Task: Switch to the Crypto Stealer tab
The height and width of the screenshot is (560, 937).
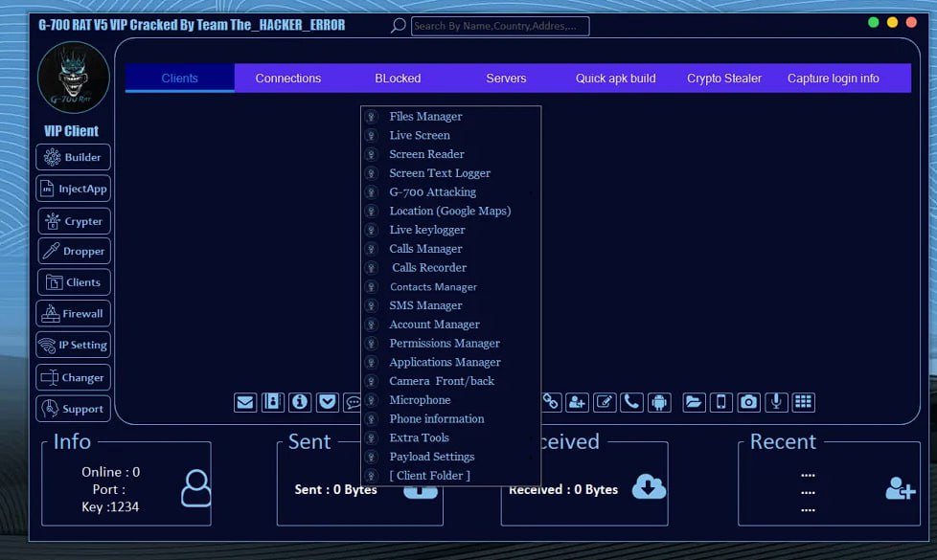Action: [724, 78]
